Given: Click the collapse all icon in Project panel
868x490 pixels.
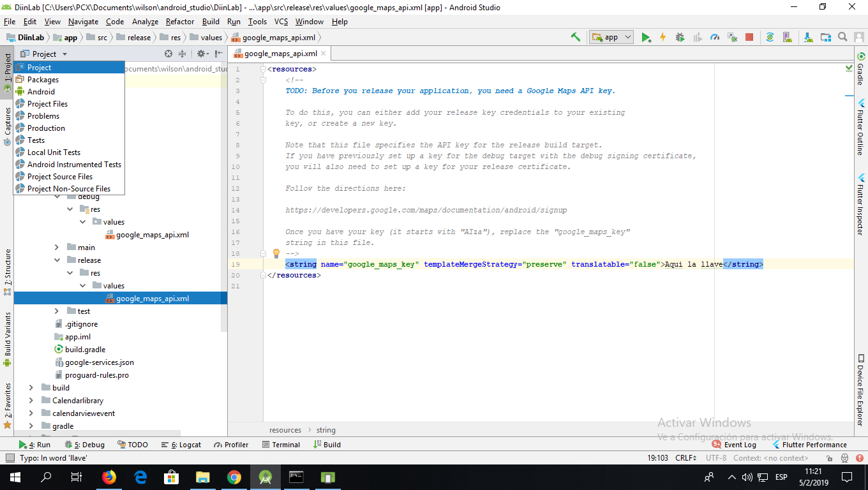Looking at the screenshot, I should pos(182,54).
